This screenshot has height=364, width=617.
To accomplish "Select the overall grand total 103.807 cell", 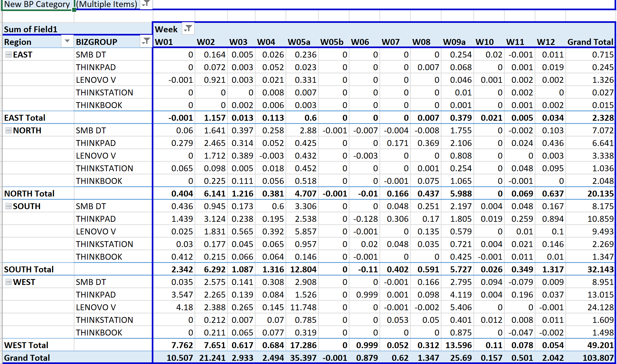I will pos(598,358).
